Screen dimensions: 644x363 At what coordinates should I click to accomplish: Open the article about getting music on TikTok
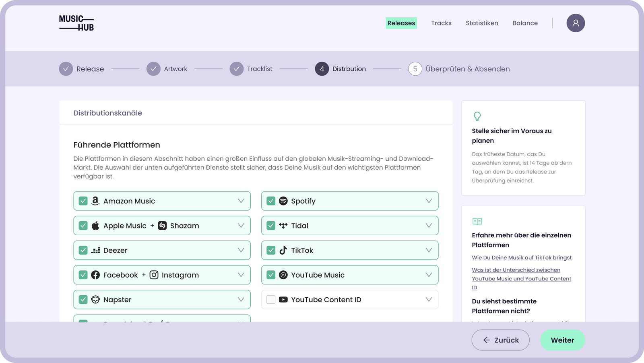coord(522,257)
